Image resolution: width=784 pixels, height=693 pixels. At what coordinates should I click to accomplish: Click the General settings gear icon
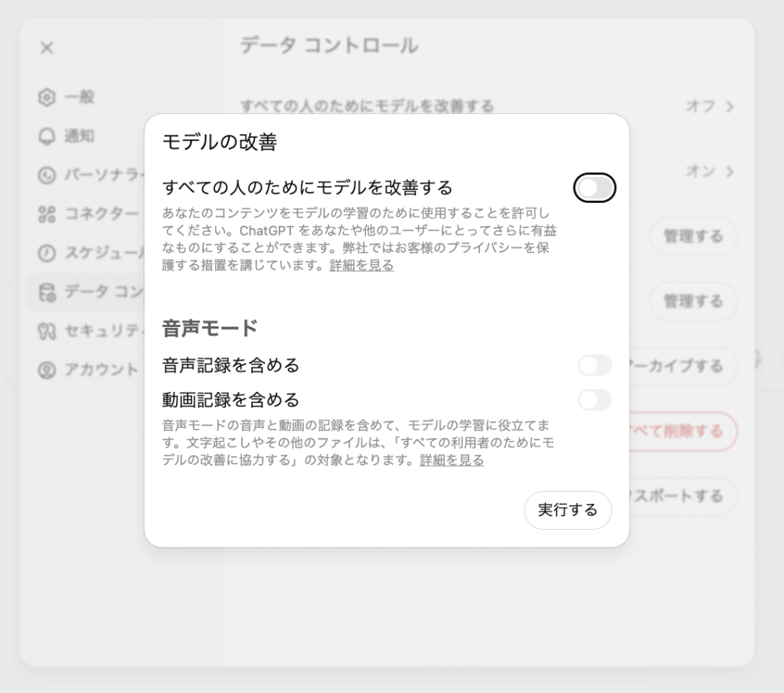(47, 97)
